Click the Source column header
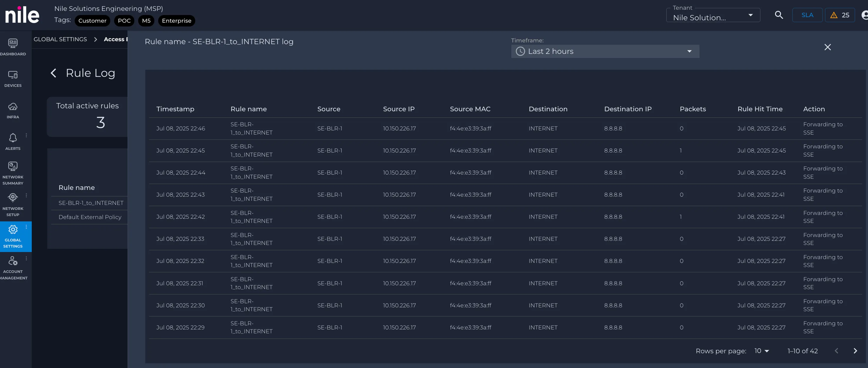This screenshot has height=368, width=868. tap(328, 109)
